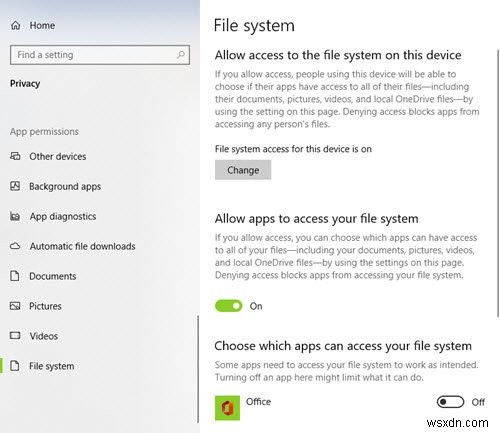This screenshot has height=433, width=500.
Task: Click the Background apps icon
Action: [15, 186]
